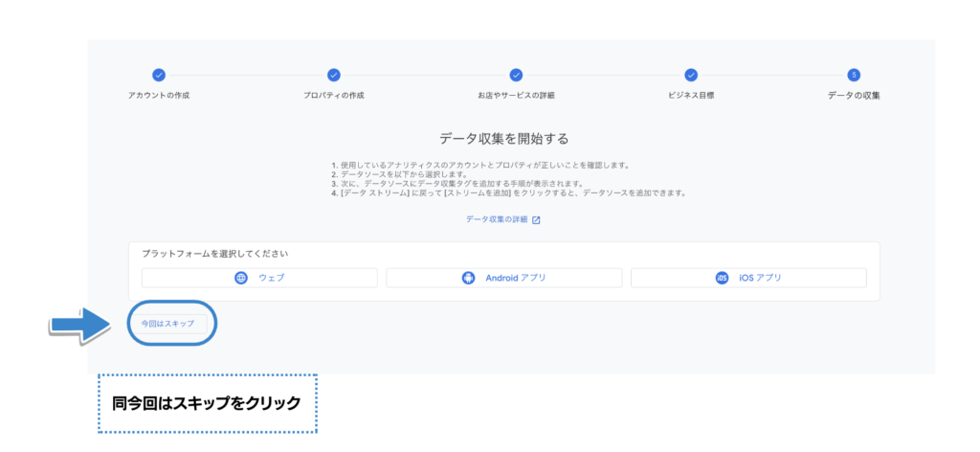Screen dimensions: 980x452
Task: Click the checkmark circle above ビジネス目標
Action: 691,75
